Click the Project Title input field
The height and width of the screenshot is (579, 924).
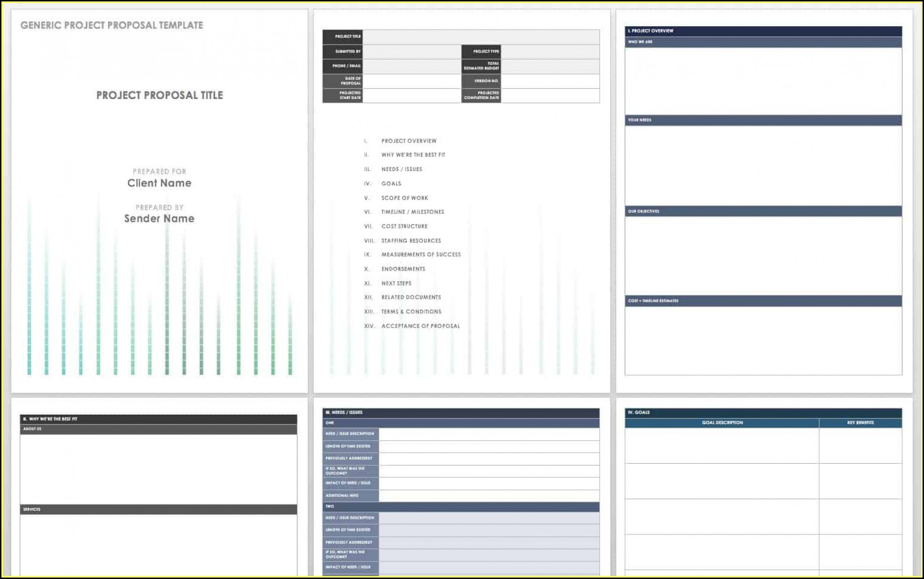click(x=481, y=37)
